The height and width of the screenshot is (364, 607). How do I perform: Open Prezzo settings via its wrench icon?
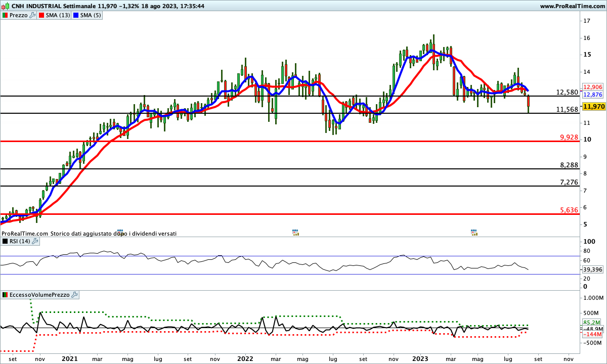point(33,15)
